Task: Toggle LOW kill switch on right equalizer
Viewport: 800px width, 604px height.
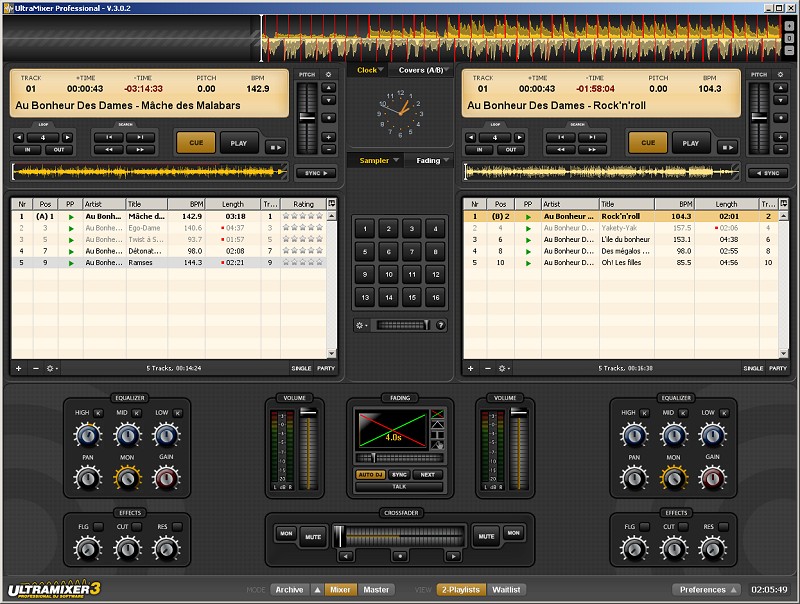Action: 723,413
